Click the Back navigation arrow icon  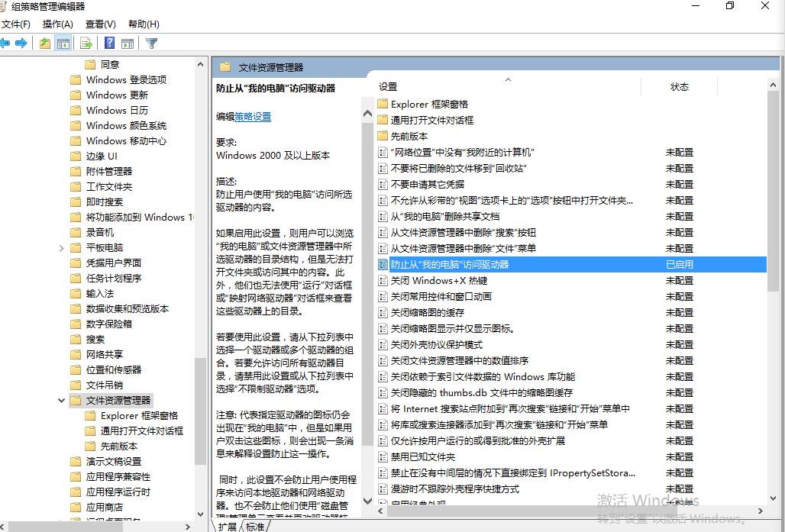7,42
